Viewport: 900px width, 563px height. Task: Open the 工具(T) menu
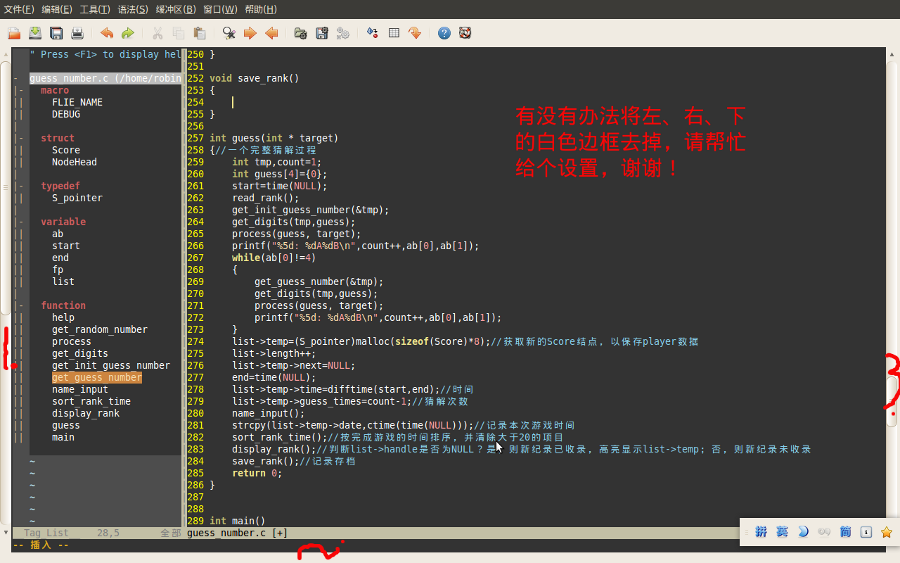click(95, 9)
